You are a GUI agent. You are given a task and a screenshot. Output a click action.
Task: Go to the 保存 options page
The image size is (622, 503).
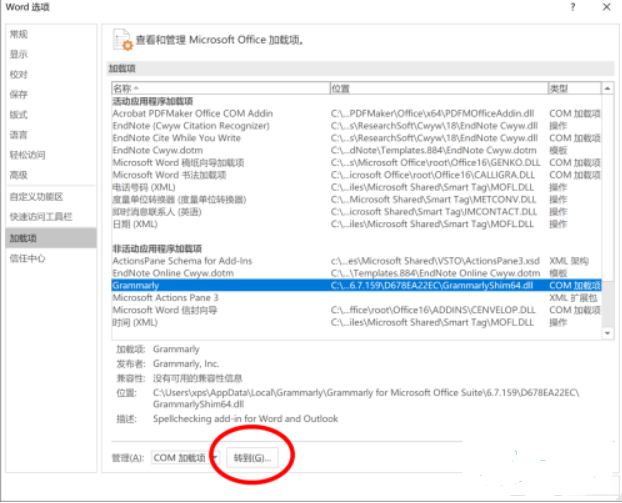click(19, 94)
